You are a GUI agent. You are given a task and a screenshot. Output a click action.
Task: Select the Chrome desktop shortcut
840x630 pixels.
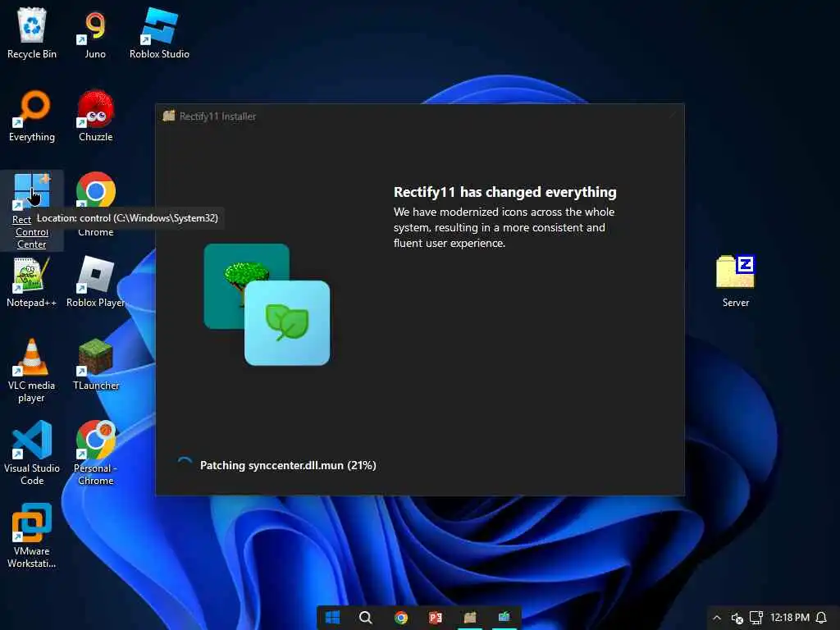[95, 203]
